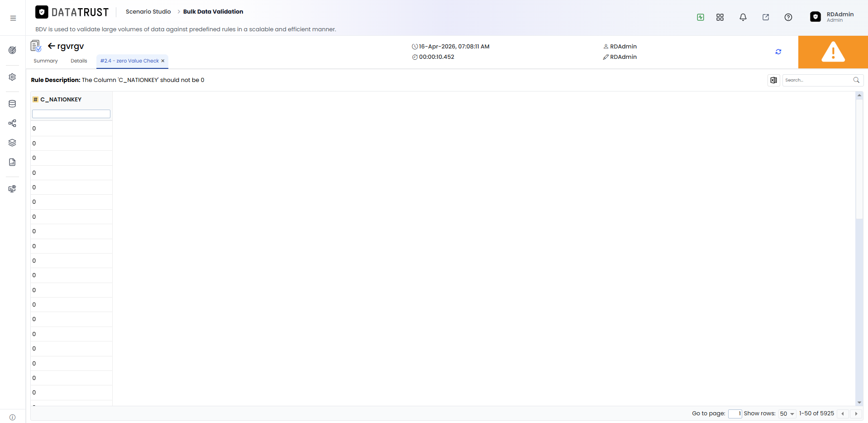
Task: Click the C_NATIONKEY column filter field
Action: pos(71,114)
